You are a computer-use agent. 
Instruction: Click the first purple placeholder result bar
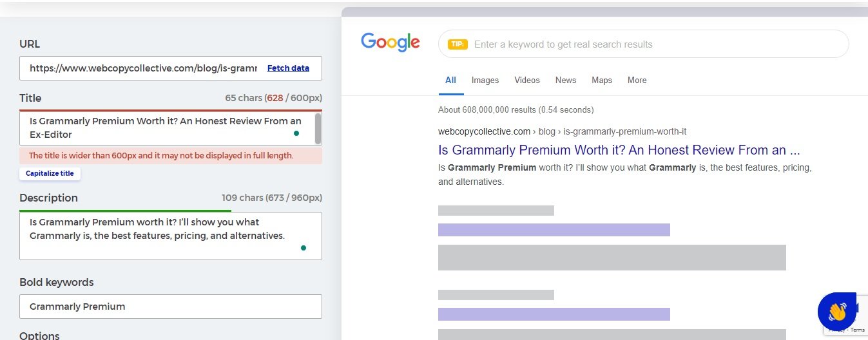pos(554,230)
